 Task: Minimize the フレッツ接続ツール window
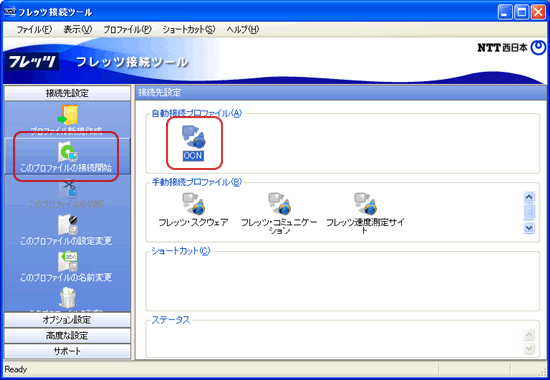click(x=505, y=13)
